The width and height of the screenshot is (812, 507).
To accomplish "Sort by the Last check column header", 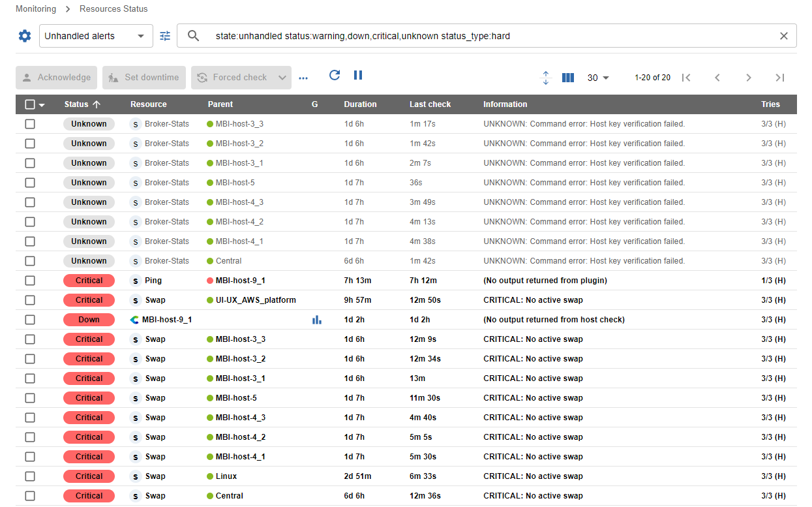I will click(x=430, y=104).
